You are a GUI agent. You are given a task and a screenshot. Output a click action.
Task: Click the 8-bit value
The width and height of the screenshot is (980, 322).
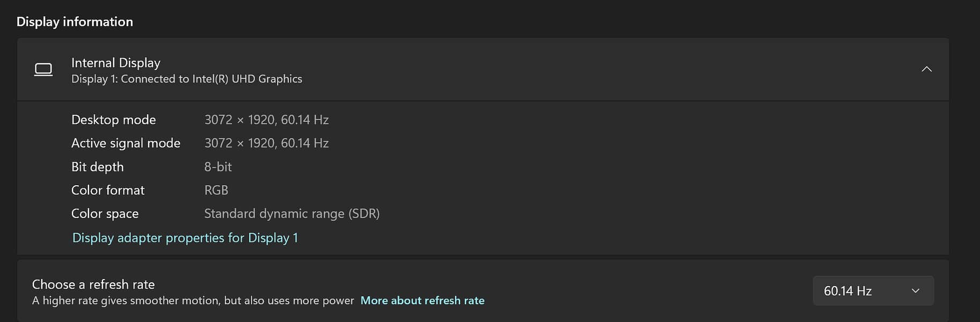(218, 167)
